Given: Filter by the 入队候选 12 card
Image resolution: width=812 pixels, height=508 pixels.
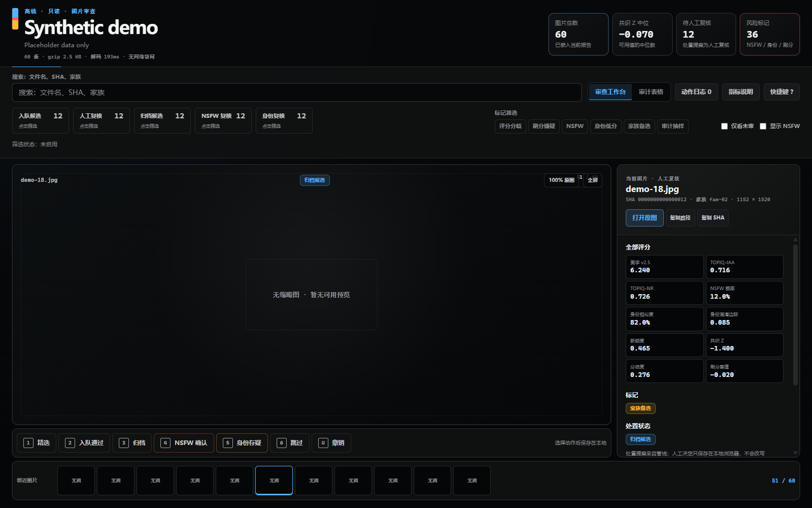Looking at the screenshot, I should 41,120.
